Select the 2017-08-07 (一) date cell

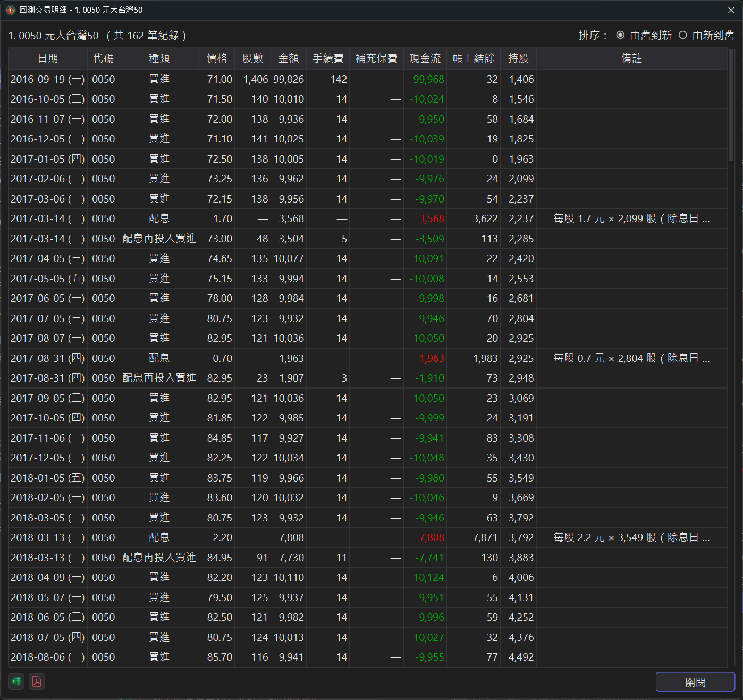coord(48,338)
